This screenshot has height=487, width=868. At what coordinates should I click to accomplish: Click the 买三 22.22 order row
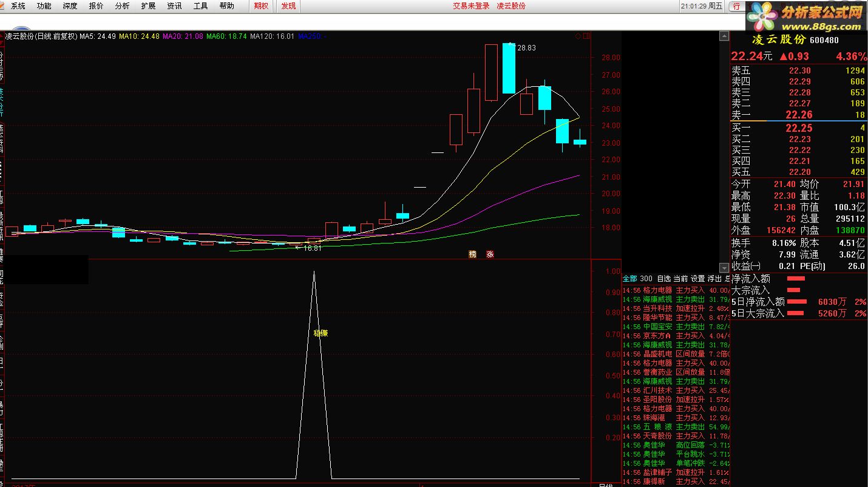[799, 150]
